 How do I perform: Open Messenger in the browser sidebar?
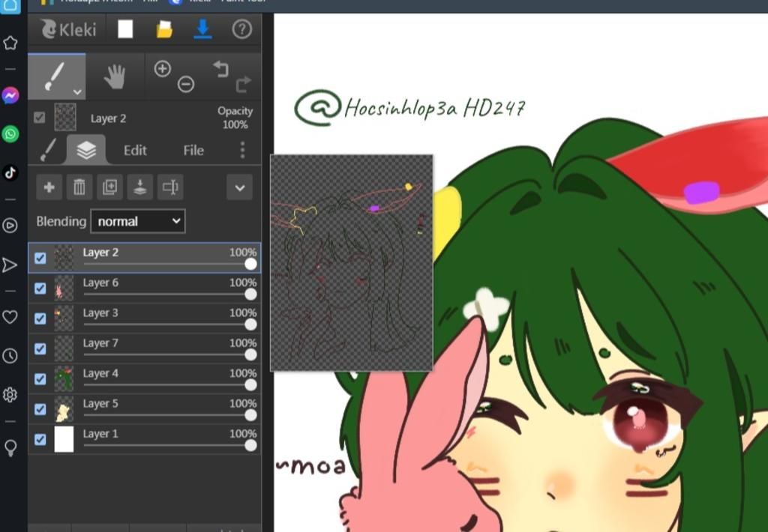[x=10, y=95]
